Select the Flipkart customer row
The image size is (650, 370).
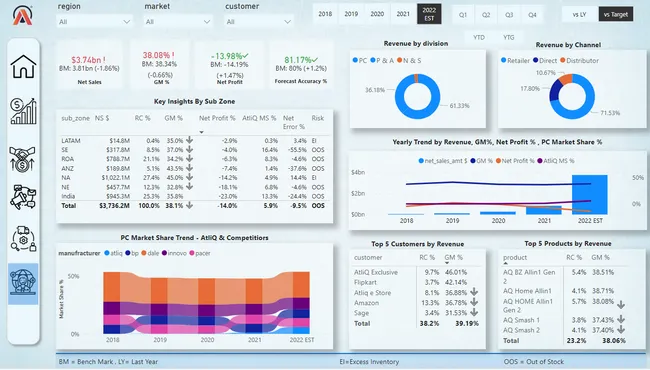coord(417,282)
